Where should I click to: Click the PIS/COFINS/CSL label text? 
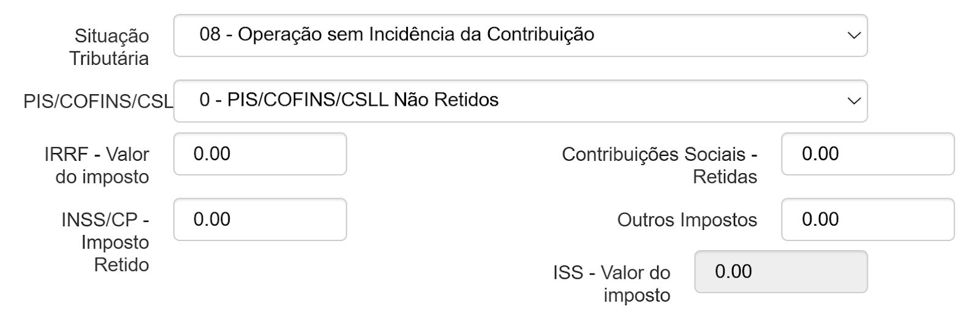pos(98,102)
